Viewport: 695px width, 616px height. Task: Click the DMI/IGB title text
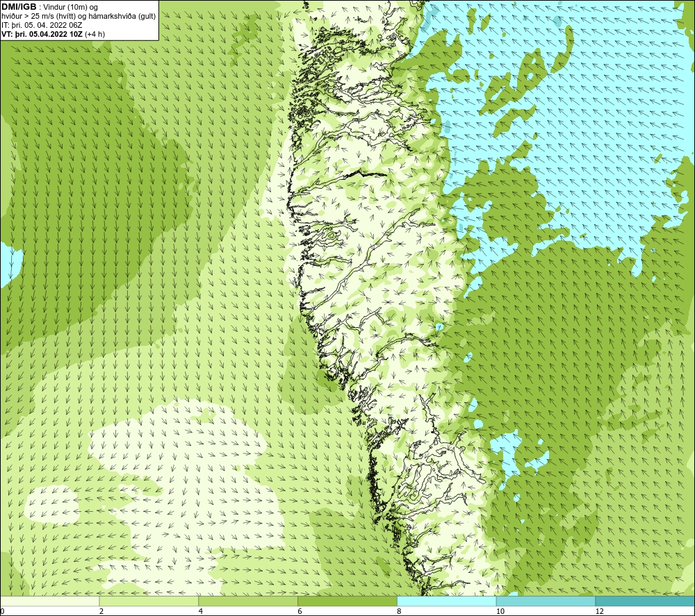tap(19, 7)
